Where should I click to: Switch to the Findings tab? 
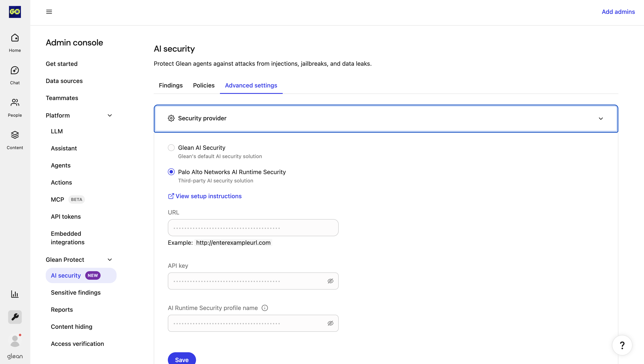pos(171,86)
